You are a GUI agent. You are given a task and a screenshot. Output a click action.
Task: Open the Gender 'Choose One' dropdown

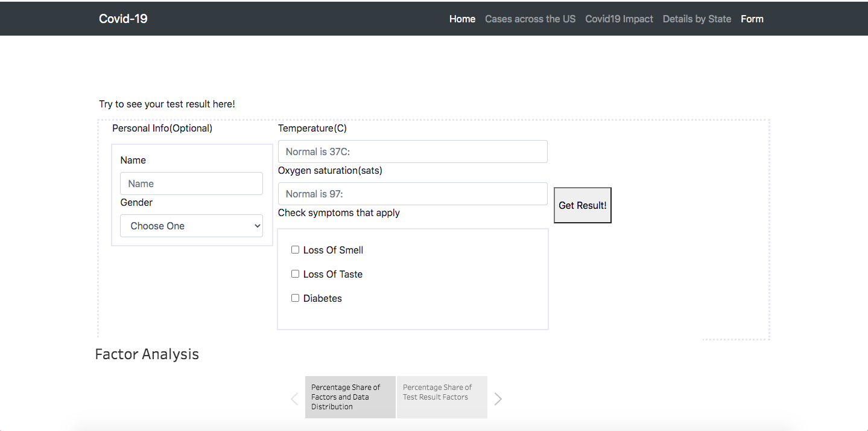click(x=191, y=226)
